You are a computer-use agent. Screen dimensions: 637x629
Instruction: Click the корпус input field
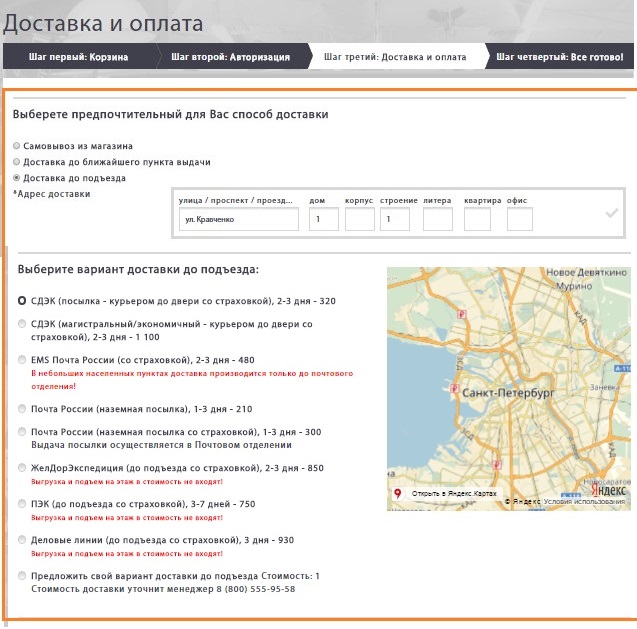tap(360, 219)
